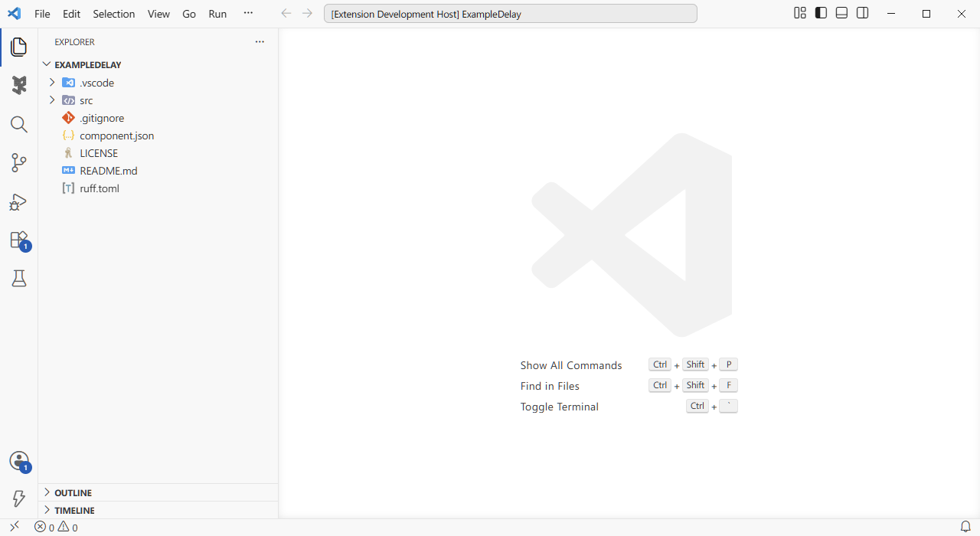980x536 pixels.
Task: Open the View menu
Action: coord(158,14)
